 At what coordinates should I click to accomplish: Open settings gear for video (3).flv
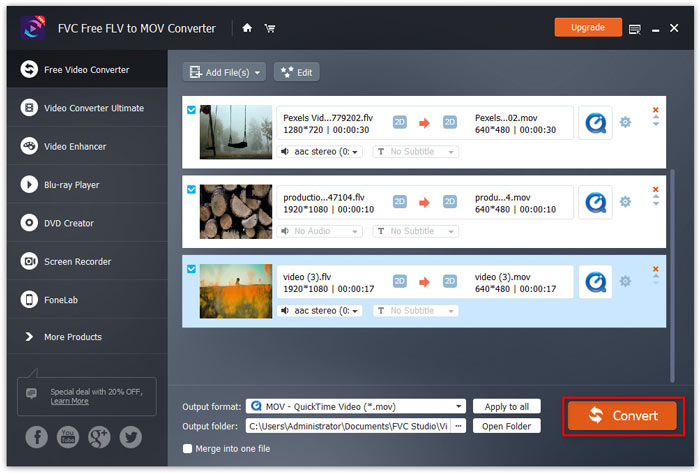625,281
